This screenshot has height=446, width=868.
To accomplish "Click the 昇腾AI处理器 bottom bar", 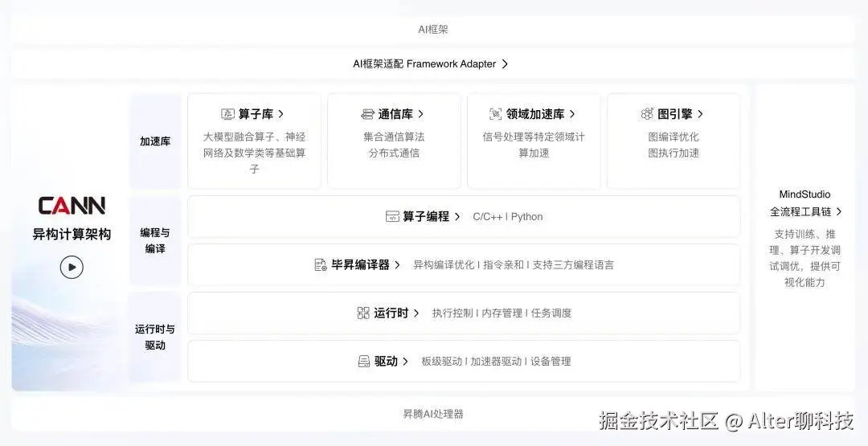I will 433,414.
